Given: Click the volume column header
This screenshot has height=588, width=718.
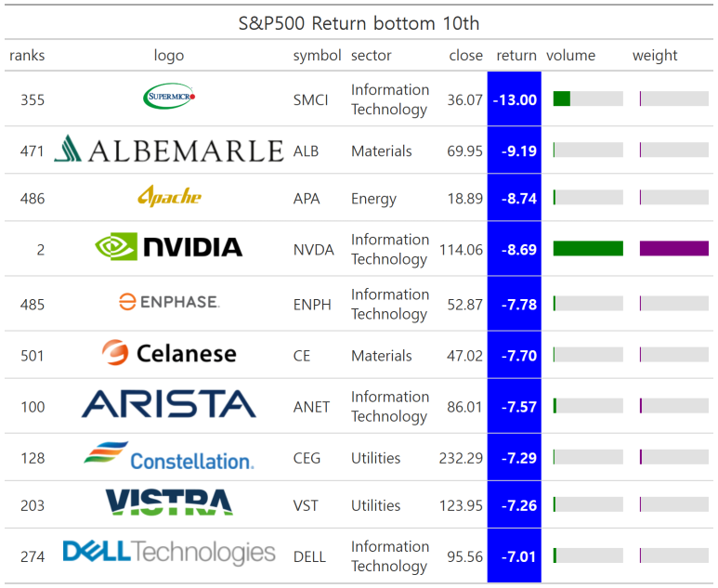Looking at the screenshot, I should pyautogui.click(x=571, y=56).
